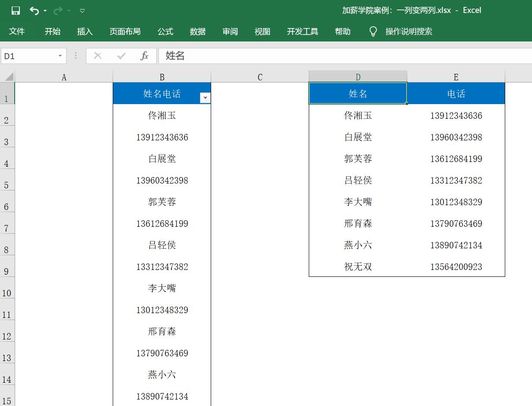This screenshot has width=532, height=406.
Task: Open the Insert Function fx dialog
Action: coord(146,56)
